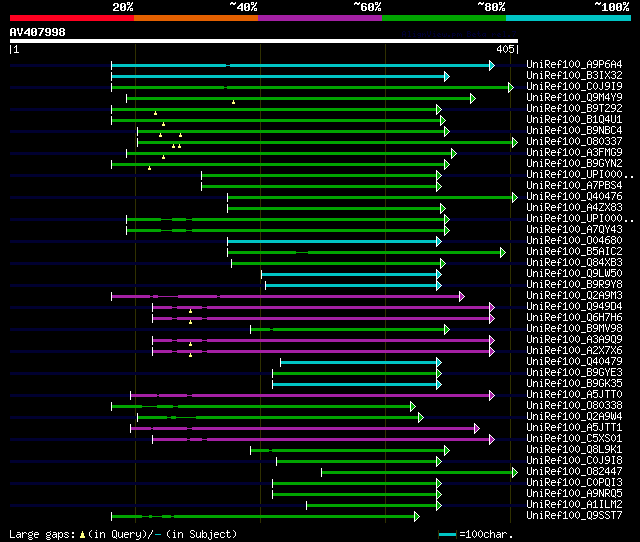This screenshot has width=640, height=542.
Task: Select UniRef100_Q9SST7 in the hit list
Action: click(x=574, y=516)
